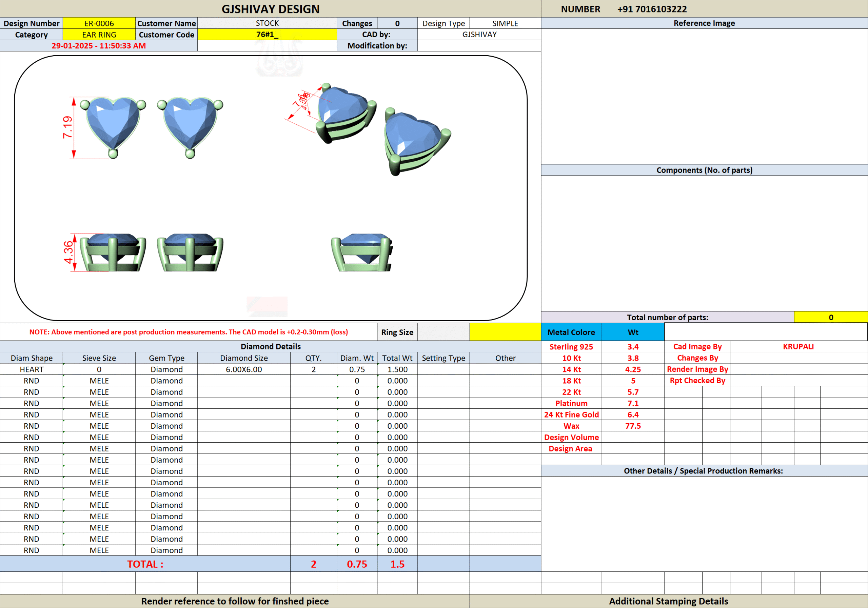Click the side-view earring with 4.36 dimension
The image size is (868, 608).
pyautogui.click(x=113, y=252)
